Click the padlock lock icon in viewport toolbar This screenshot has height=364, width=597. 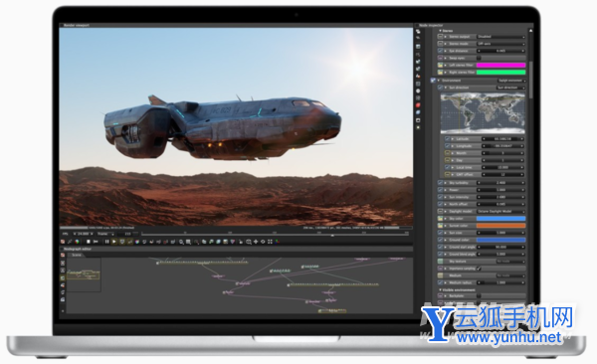241,242
